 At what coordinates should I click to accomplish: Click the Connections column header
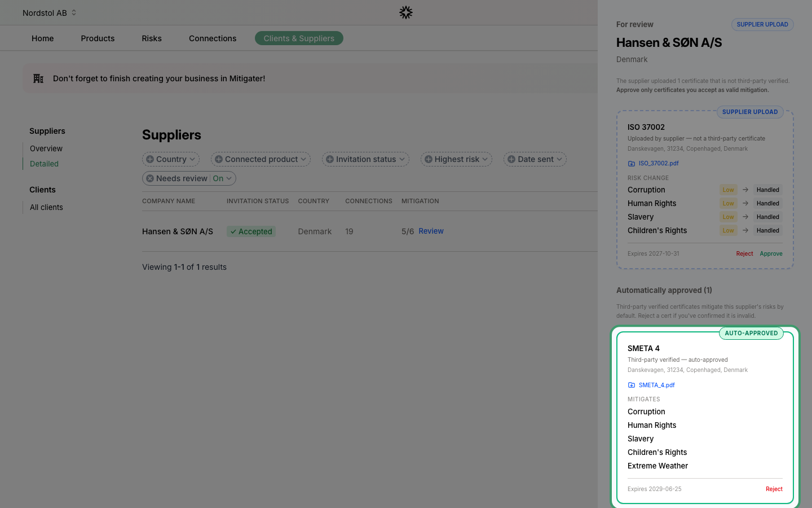(x=369, y=201)
